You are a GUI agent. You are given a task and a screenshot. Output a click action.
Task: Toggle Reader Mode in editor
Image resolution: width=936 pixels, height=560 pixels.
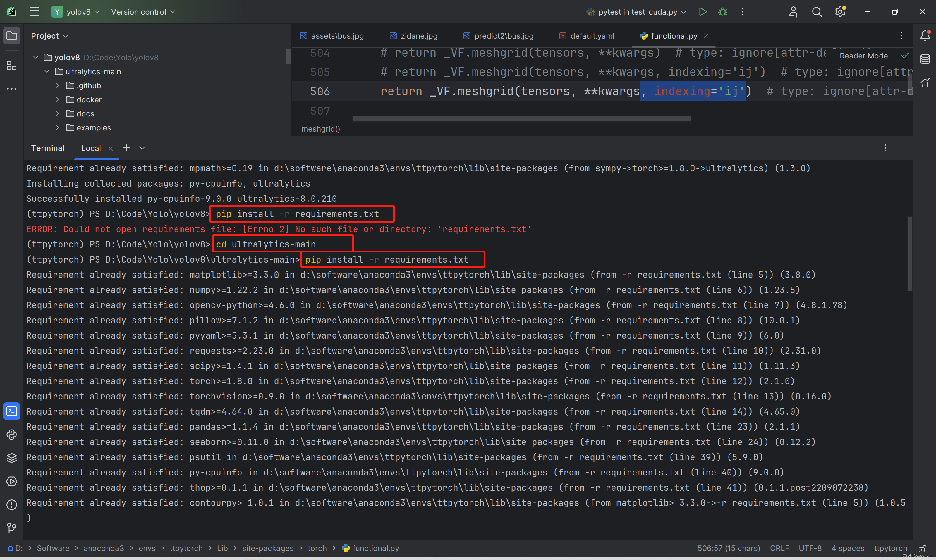tap(863, 56)
